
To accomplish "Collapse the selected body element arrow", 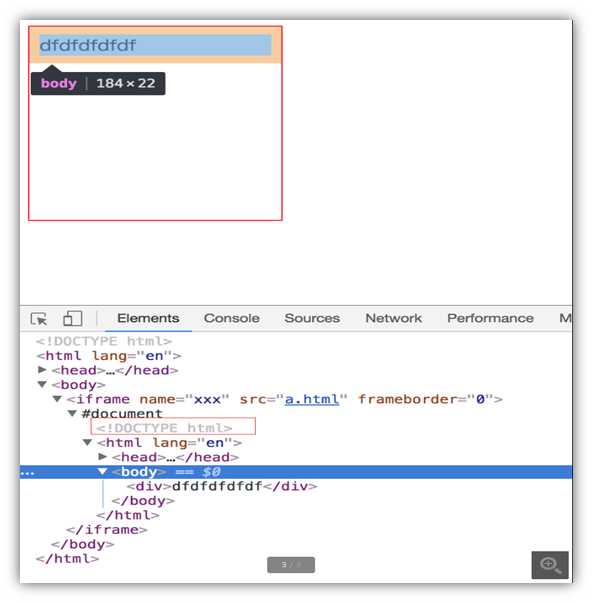I will (x=102, y=471).
